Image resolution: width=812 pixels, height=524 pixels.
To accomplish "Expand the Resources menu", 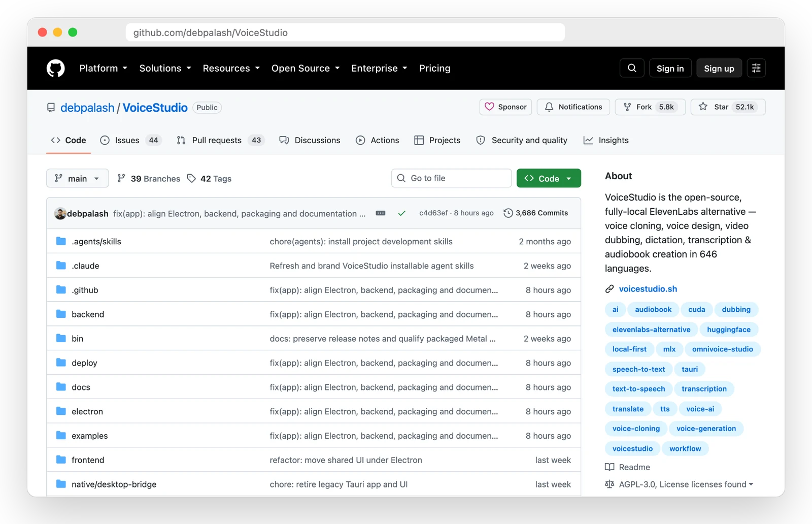I will point(231,68).
